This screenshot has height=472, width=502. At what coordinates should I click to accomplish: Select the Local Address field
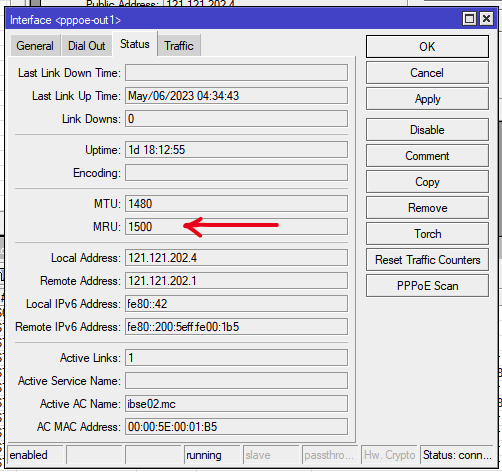pos(236,258)
